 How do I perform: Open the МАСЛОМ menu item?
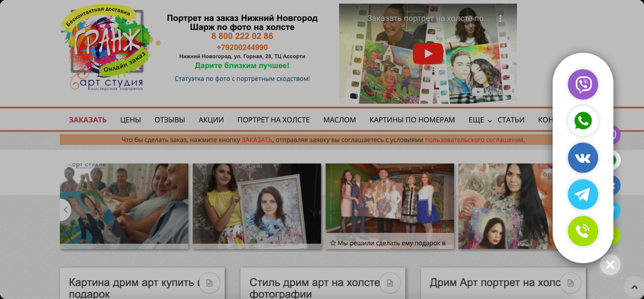[340, 120]
